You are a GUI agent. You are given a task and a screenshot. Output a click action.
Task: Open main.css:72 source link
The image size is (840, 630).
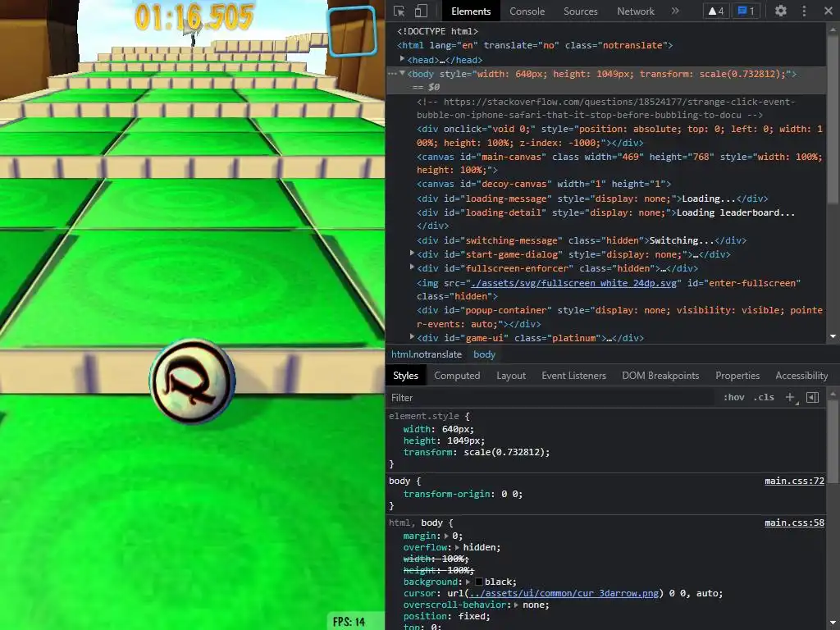click(794, 481)
